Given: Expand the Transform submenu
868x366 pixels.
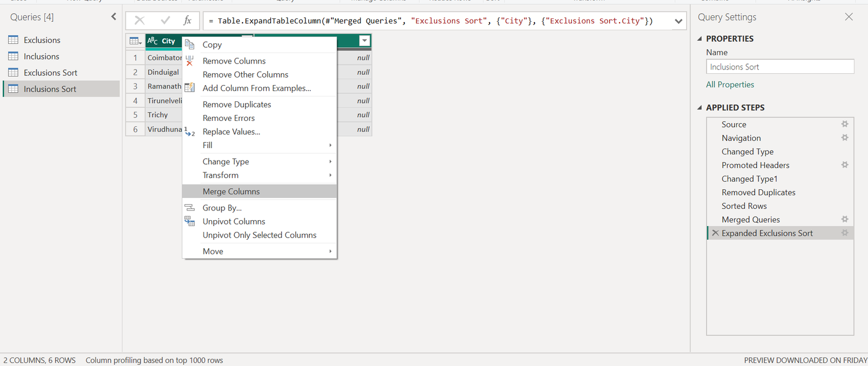Looking at the screenshot, I should [259, 175].
